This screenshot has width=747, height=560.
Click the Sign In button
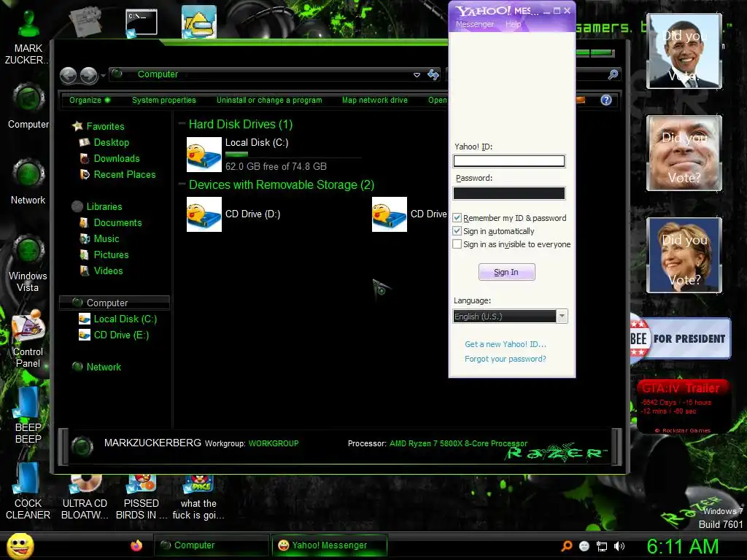pos(506,272)
